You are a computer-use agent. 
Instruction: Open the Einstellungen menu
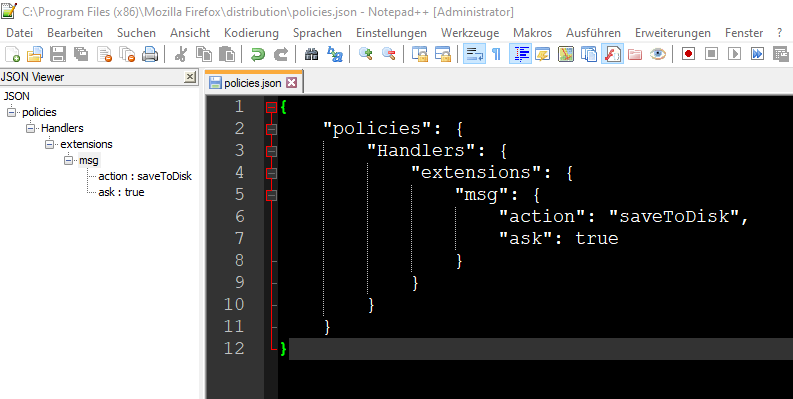pyautogui.click(x=391, y=33)
